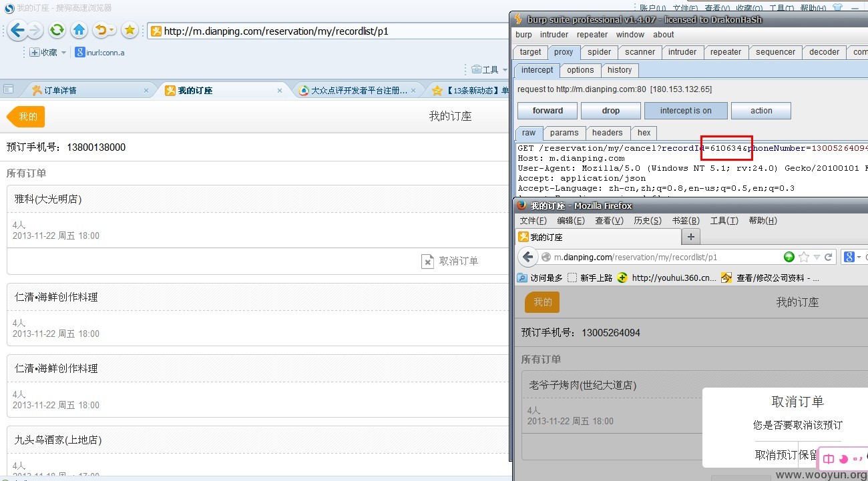Close the 我的订座 tab in Sogou

pos(280,90)
